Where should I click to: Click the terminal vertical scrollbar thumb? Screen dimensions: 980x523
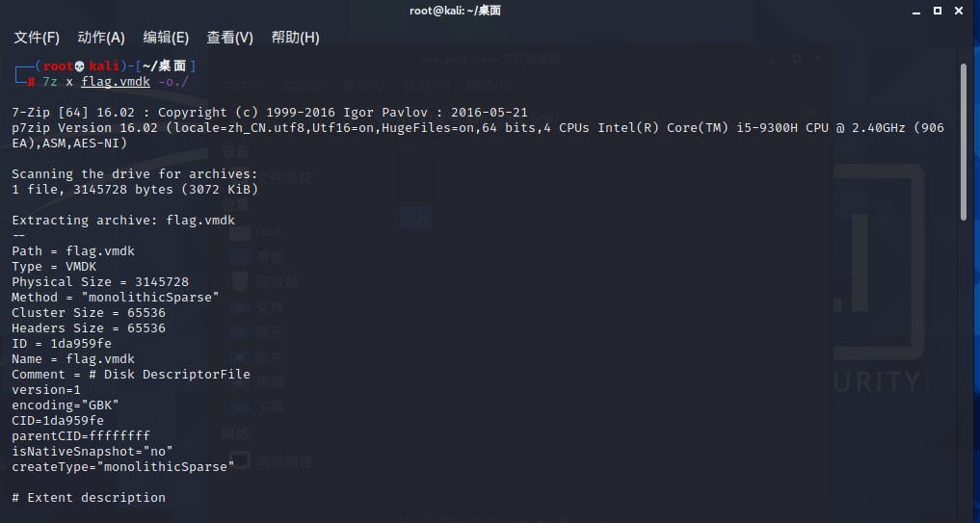963,142
